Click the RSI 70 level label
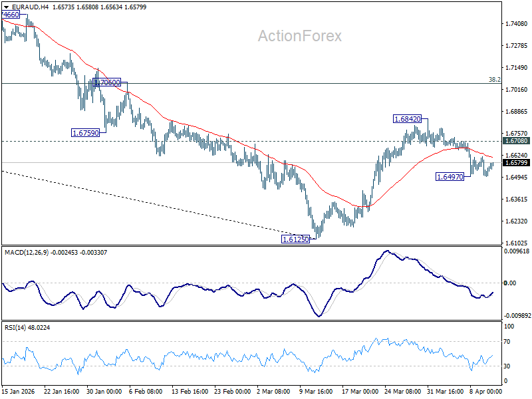The width and height of the screenshot is (532, 399). pyautogui.click(x=507, y=342)
